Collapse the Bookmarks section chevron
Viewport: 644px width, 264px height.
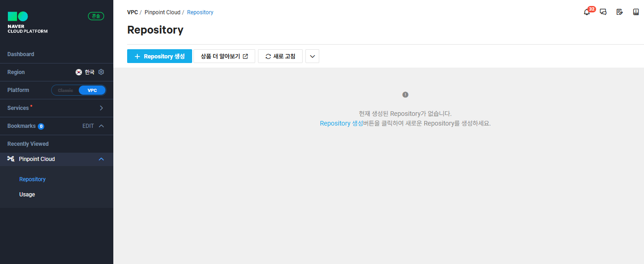(x=101, y=126)
